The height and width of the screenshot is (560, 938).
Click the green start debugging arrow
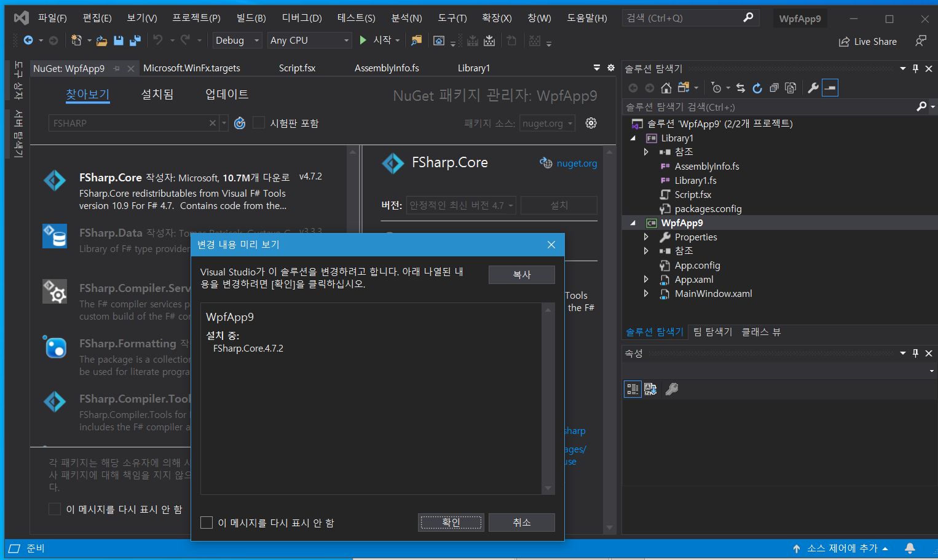coord(363,40)
